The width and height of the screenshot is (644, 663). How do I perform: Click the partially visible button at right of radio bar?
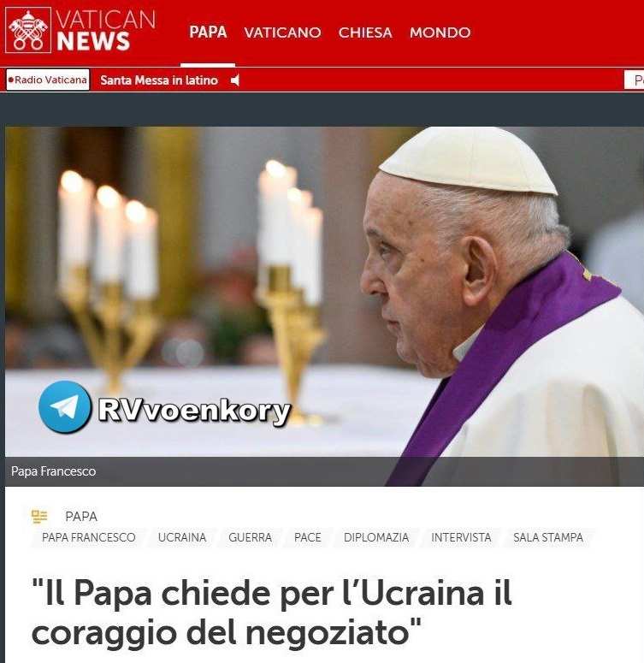(x=635, y=80)
